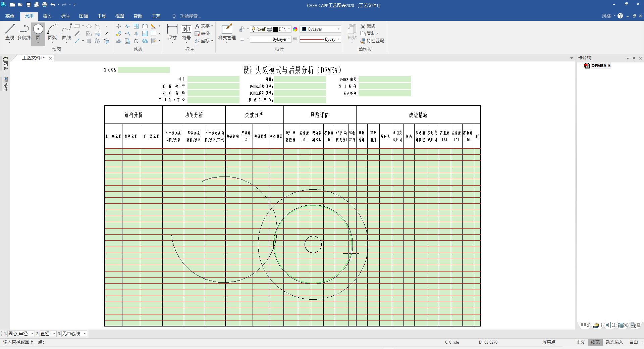Select DFMEA-5 in the card tree
Viewport: 644px width, 349px height.
point(601,66)
